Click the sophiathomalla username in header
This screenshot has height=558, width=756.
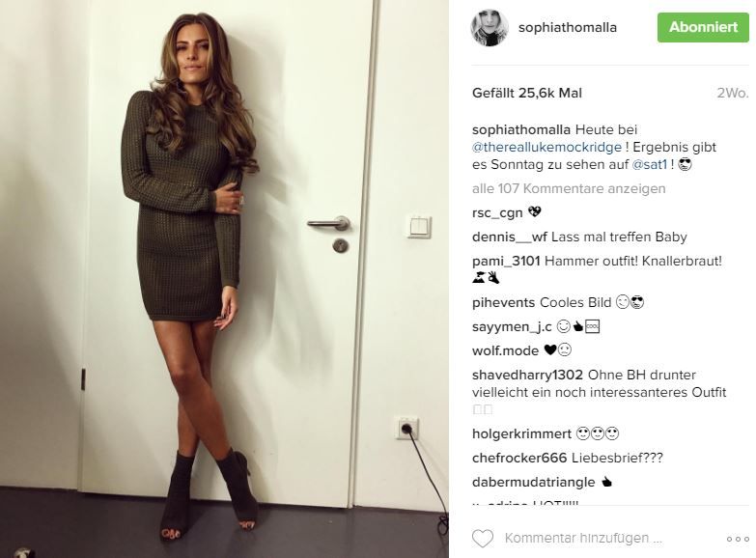pyautogui.click(x=568, y=27)
